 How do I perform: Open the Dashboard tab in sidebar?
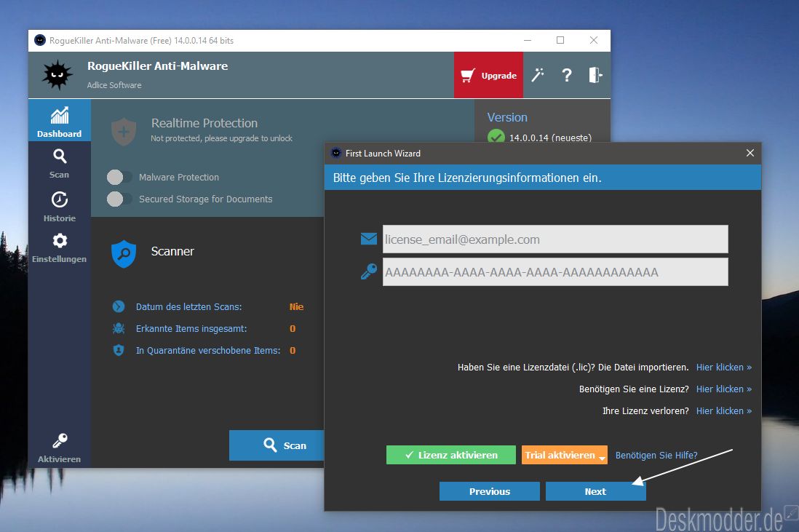pyautogui.click(x=59, y=121)
